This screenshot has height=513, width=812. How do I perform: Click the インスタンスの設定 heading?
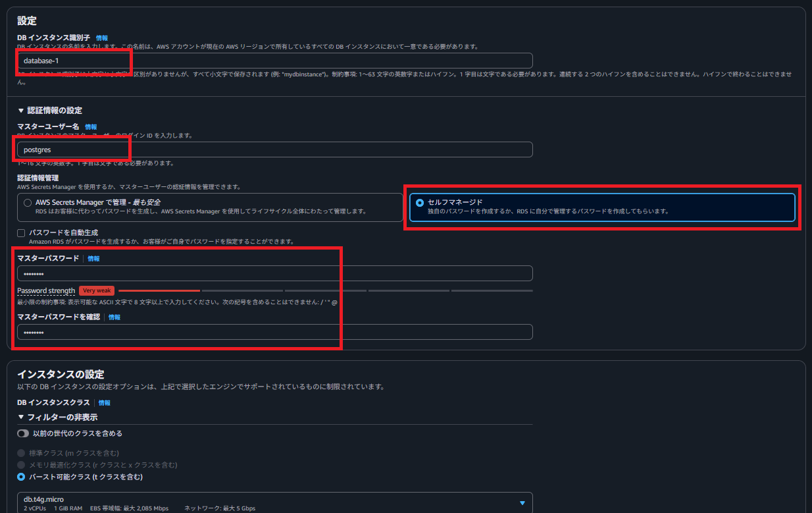click(61, 374)
